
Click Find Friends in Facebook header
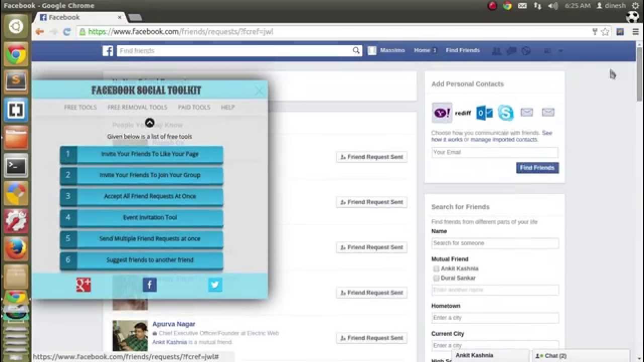pyautogui.click(x=462, y=50)
